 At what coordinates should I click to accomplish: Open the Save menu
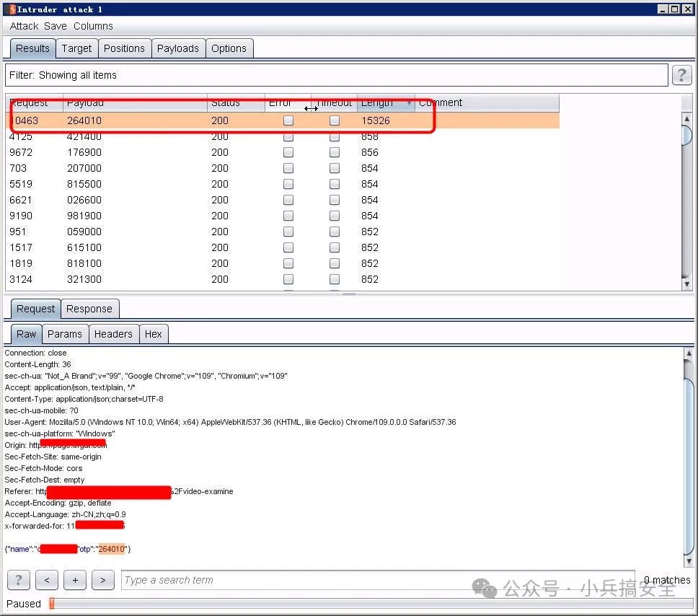[x=56, y=26]
